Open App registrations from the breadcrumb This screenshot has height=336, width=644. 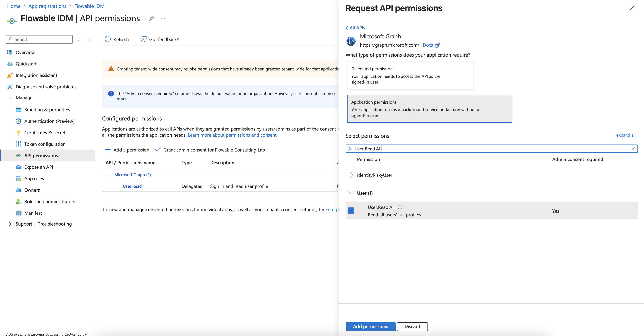47,6
